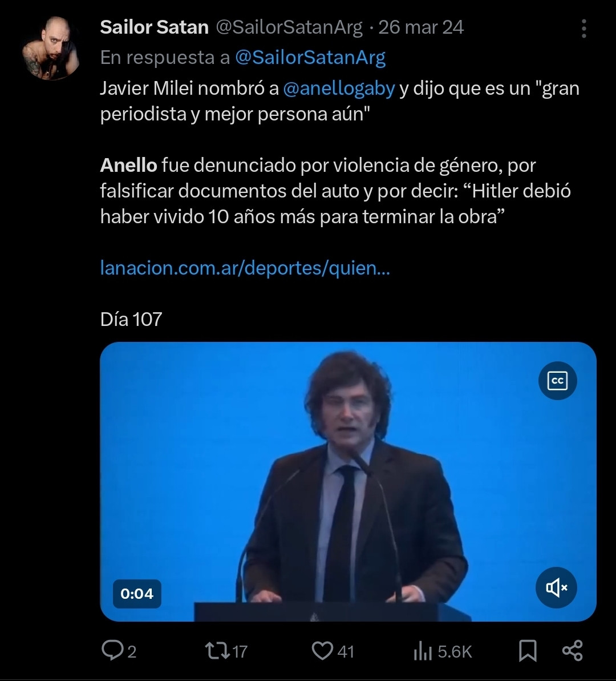This screenshot has height=681, width=616.
Task: Like the tweet with the heart icon
Action: click(322, 651)
